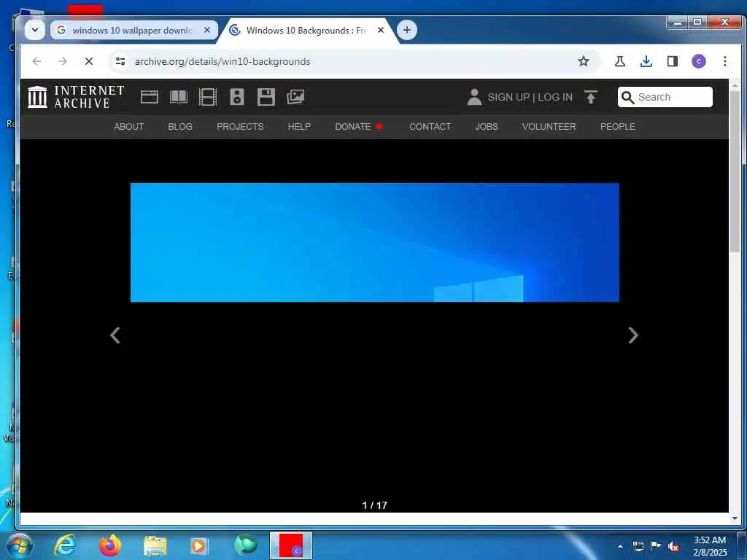Open the Action Center flag icon
747x560 pixels.
tap(656, 545)
